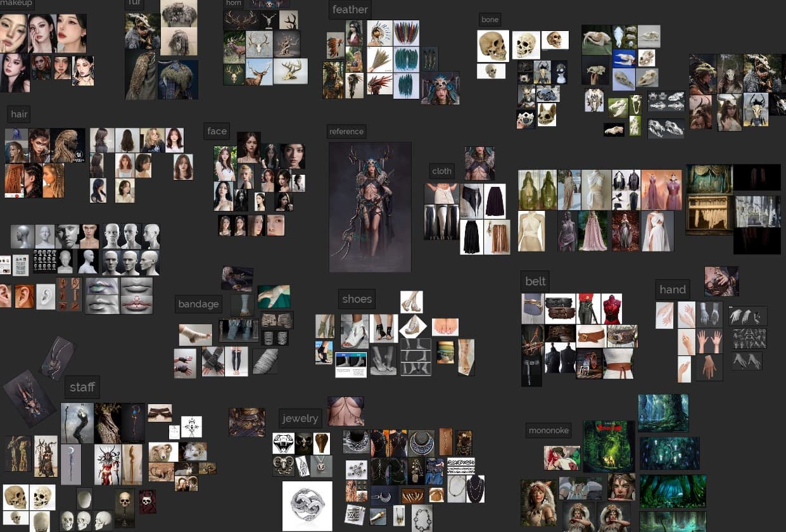786x532 pixels.
Task: Select the "belt" group label
Action: click(x=535, y=281)
